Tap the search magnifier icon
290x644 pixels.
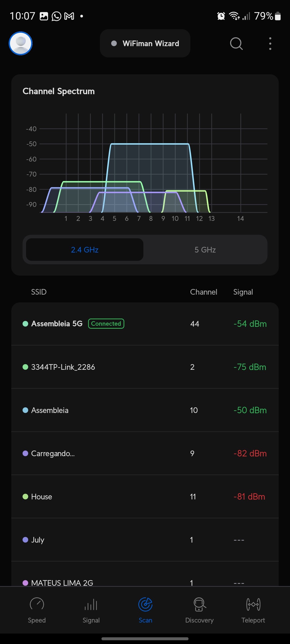tap(236, 43)
